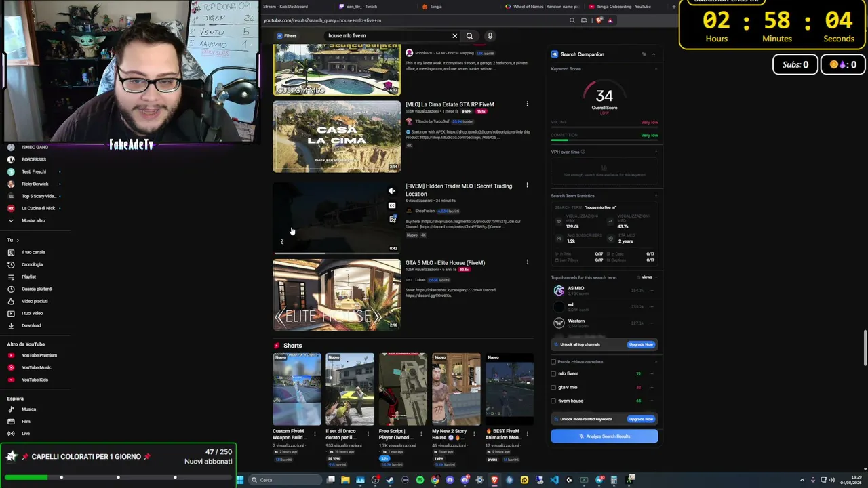Unmute the Hidden Trader video preview

click(x=392, y=191)
